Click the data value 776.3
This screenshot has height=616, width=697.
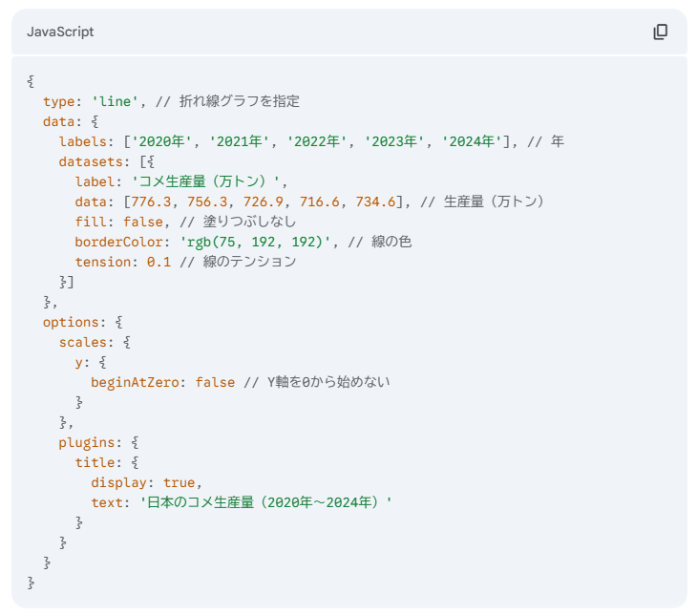[151, 202]
